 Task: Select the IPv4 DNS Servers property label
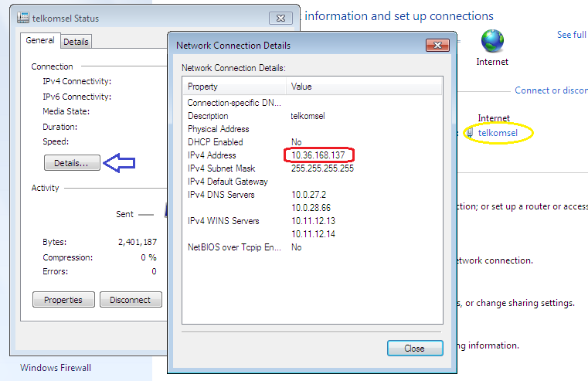pyautogui.click(x=221, y=195)
